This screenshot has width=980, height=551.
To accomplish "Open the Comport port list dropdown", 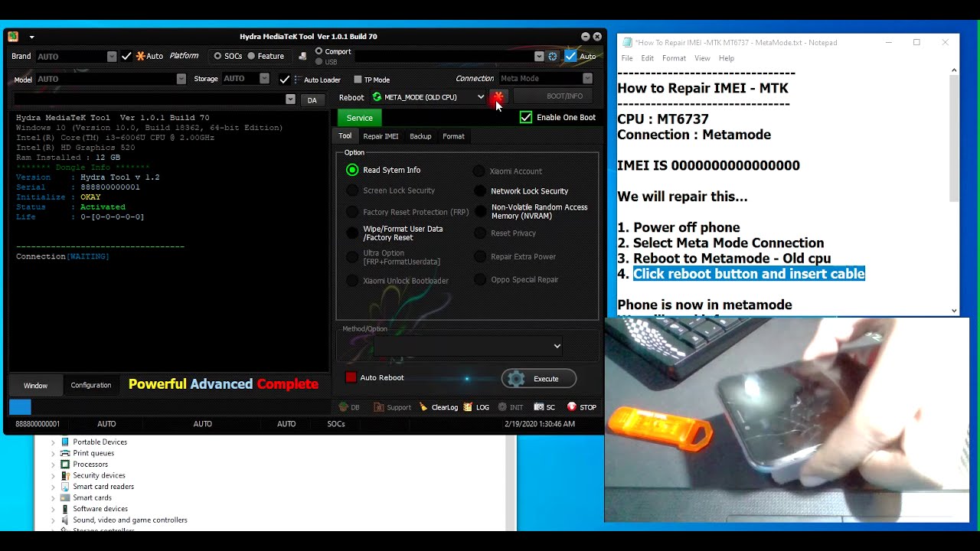I will click(x=539, y=57).
